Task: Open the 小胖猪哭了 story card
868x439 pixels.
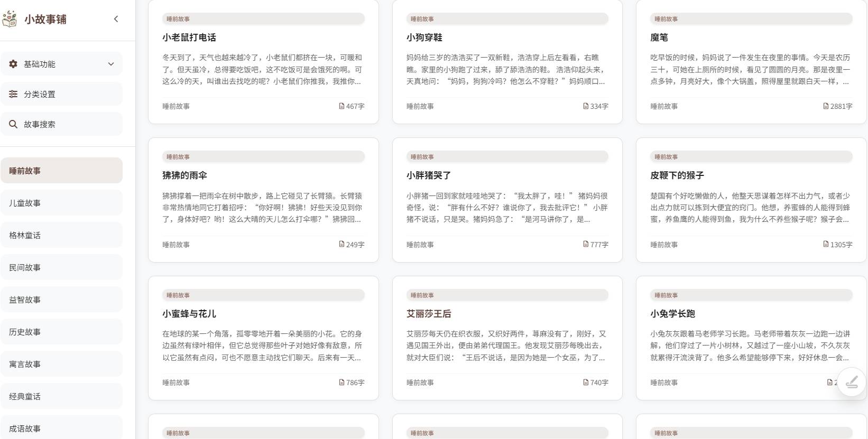Action: (429, 175)
